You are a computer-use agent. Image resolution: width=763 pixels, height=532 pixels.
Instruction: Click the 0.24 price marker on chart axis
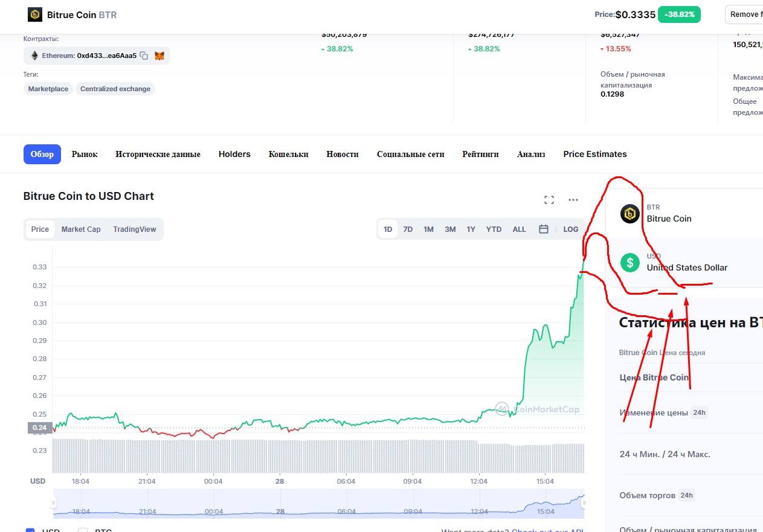(x=39, y=428)
